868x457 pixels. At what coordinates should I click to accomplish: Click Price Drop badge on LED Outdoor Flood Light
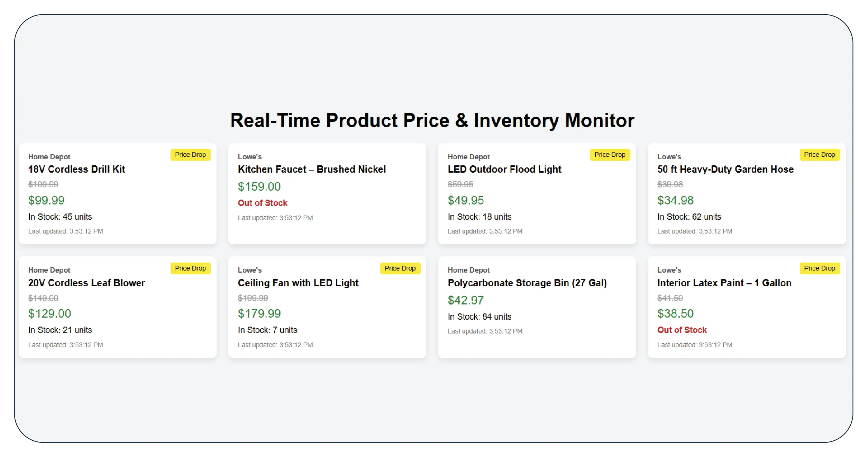610,155
